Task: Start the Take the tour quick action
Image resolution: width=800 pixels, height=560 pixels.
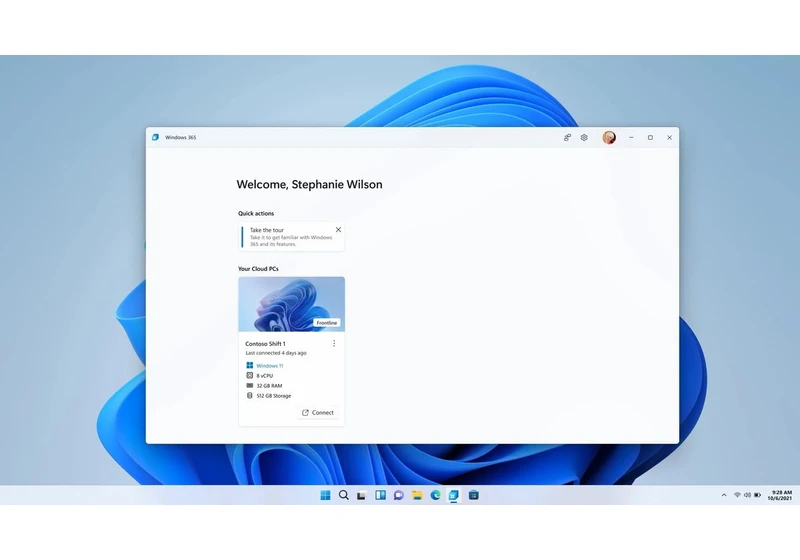Action: click(291, 237)
